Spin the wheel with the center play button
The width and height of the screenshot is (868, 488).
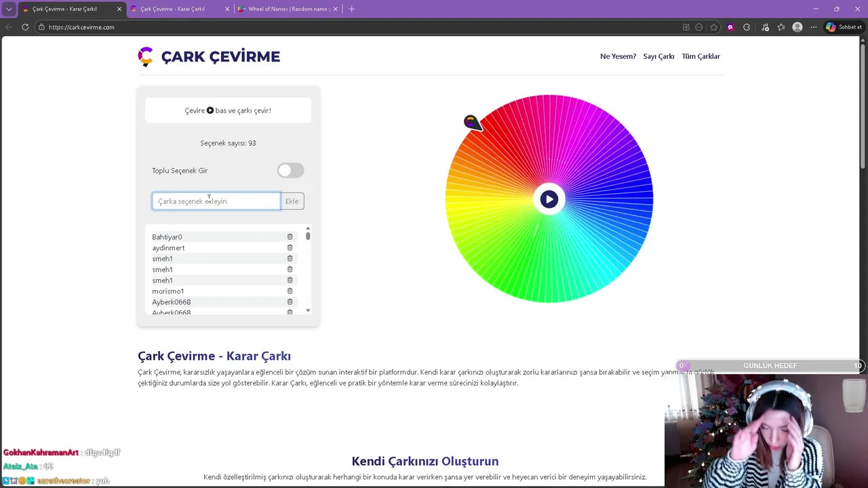click(x=549, y=199)
